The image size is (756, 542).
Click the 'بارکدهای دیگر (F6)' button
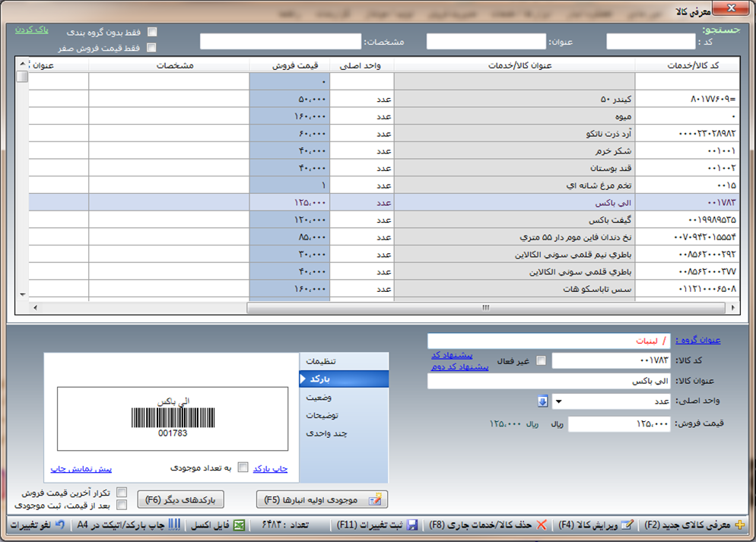click(x=181, y=499)
